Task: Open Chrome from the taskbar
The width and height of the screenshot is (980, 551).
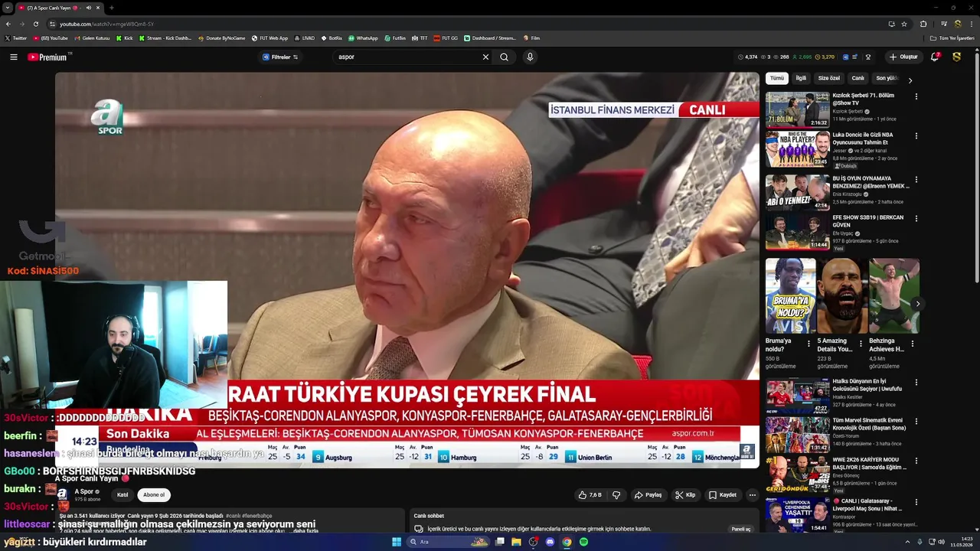Action: click(567, 542)
